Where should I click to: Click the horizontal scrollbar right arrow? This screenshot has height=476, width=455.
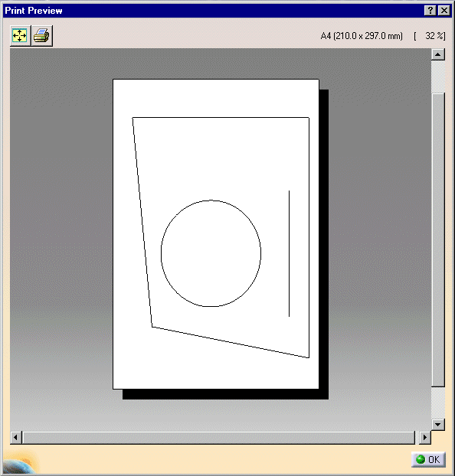coord(424,438)
